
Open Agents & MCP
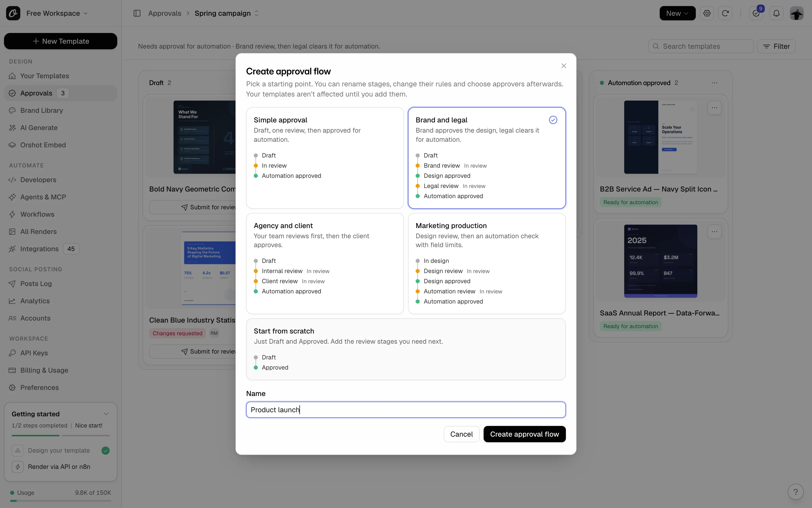coord(60,197)
